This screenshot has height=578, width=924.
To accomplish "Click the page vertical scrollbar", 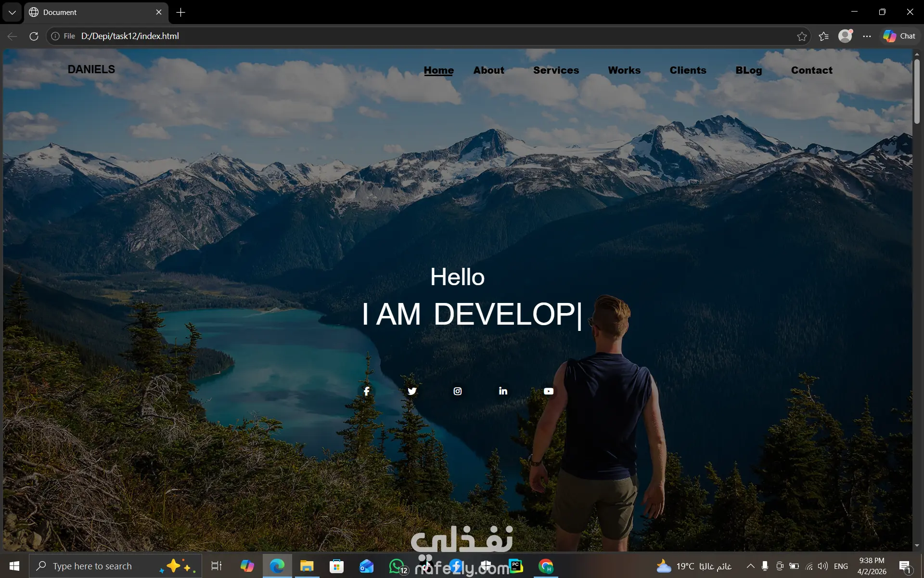I will point(917,92).
